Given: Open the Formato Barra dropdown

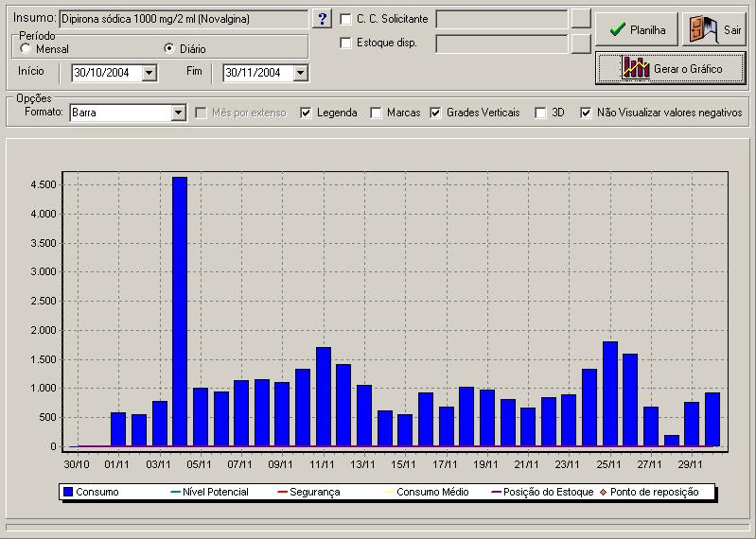Looking at the screenshot, I should point(179,113).
